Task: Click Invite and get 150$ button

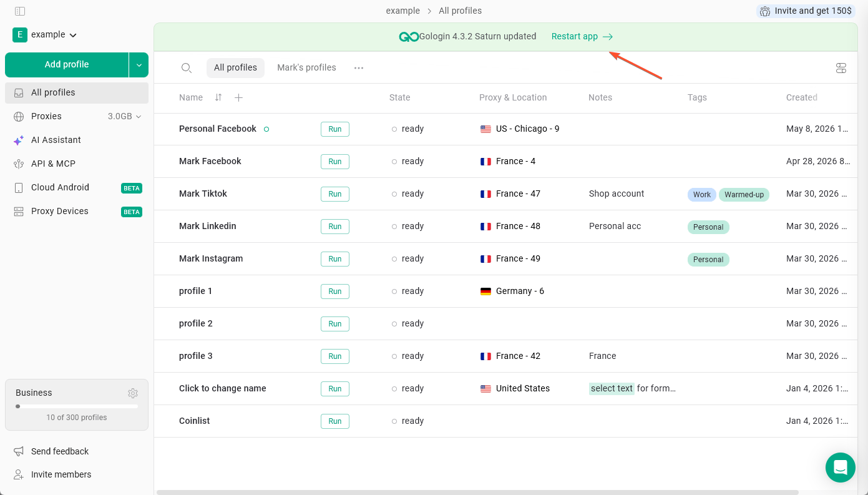Action: point(806,11)
